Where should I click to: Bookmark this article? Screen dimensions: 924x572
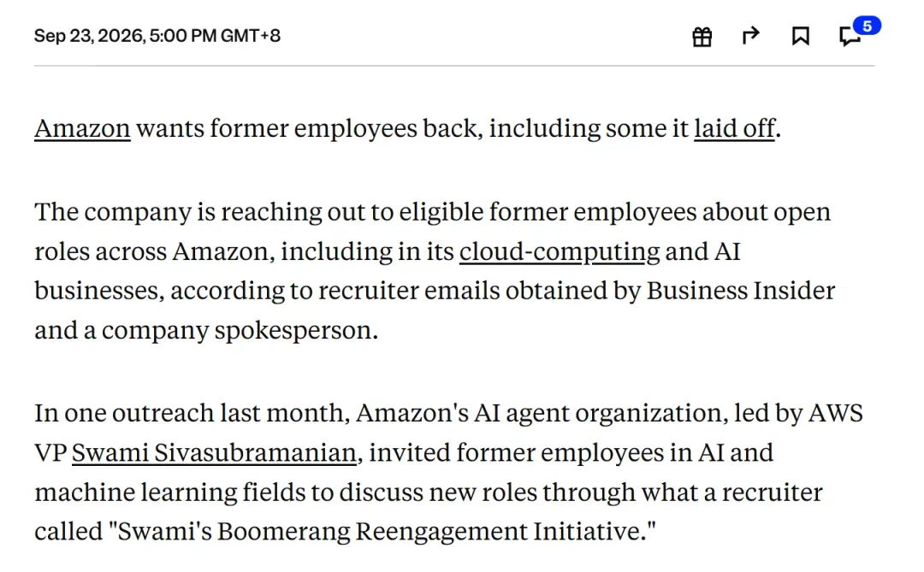pyautogui.click(x=800, y=36)
